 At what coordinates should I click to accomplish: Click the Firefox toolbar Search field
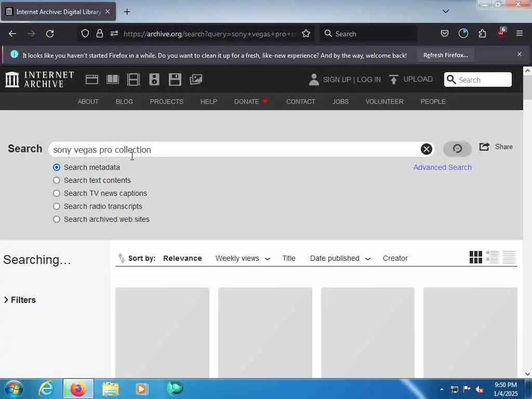click(x=368, y=34)
